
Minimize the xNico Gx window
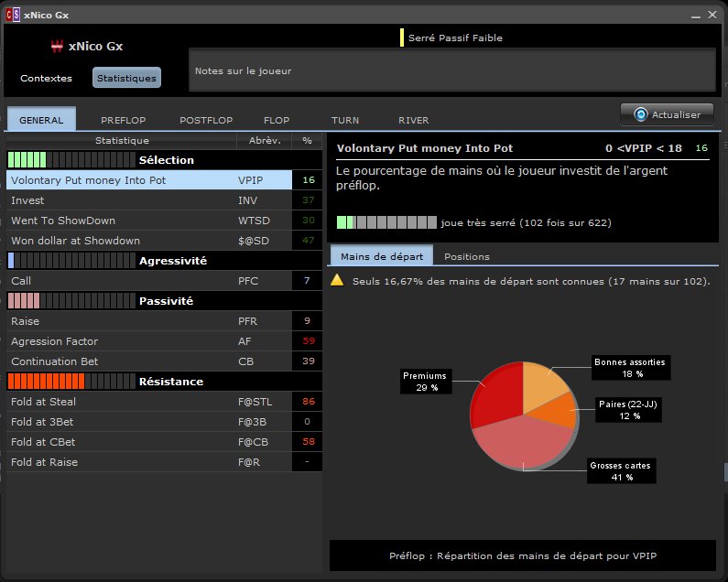click(696, 16)
